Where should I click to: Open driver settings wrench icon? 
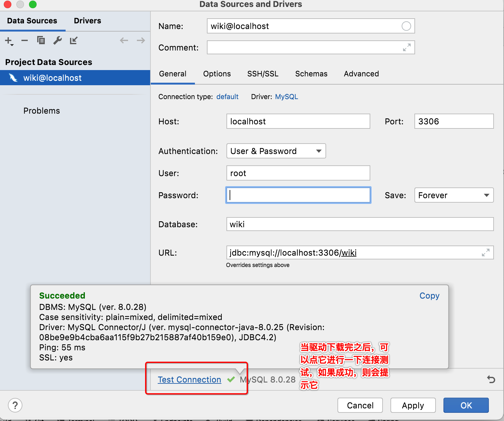[57, 40]
